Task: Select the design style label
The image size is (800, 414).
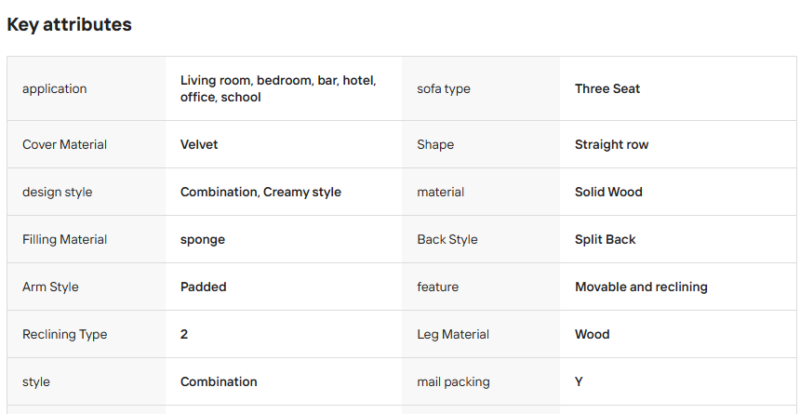Action: click(57, 192)
